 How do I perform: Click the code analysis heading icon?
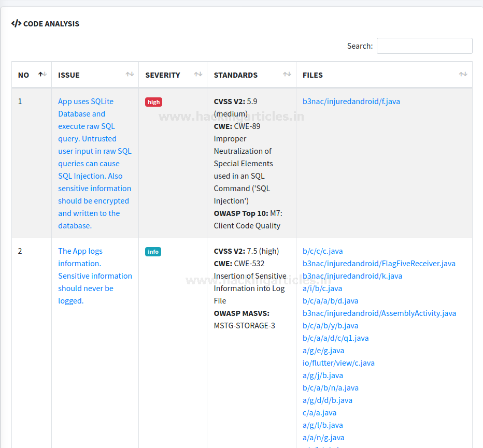click(16, 23)
